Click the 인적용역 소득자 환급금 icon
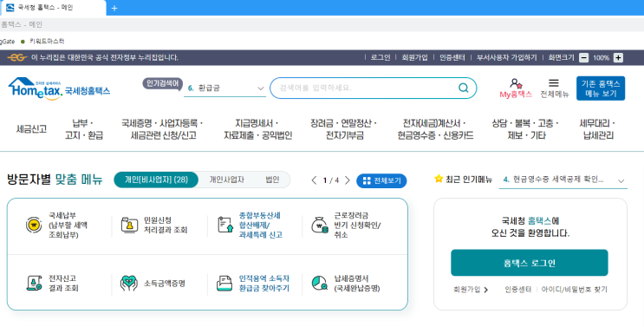 [x=224, y=284]
